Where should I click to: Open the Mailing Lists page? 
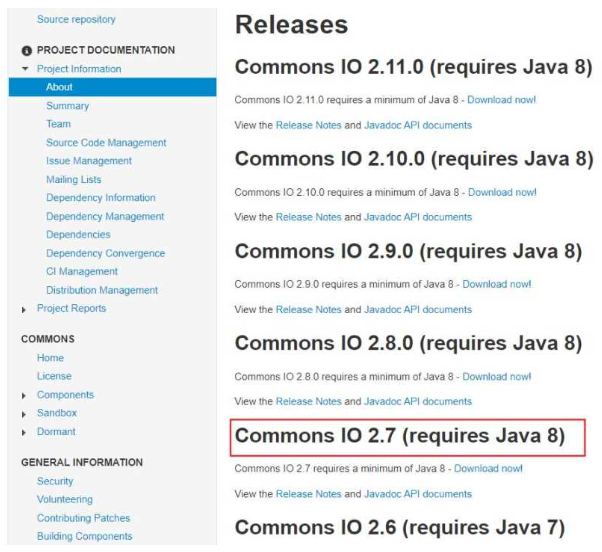point(73,179)
